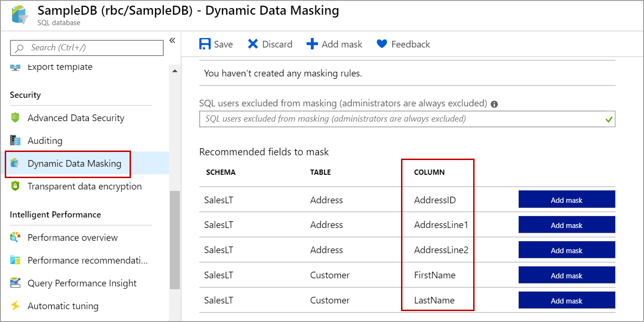Collapse the left navigation pane chevron
644x322 pixels.
(172, 40)
